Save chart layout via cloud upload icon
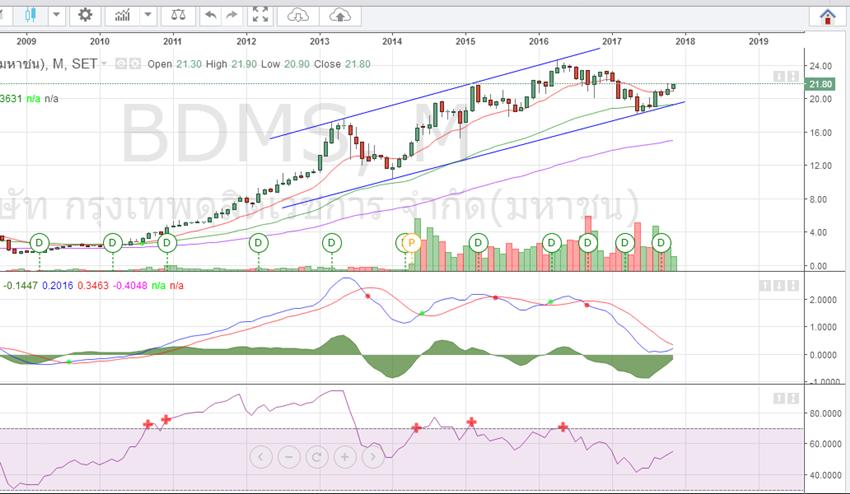This screenshot has width=850, height=494. tap(340, 15)
